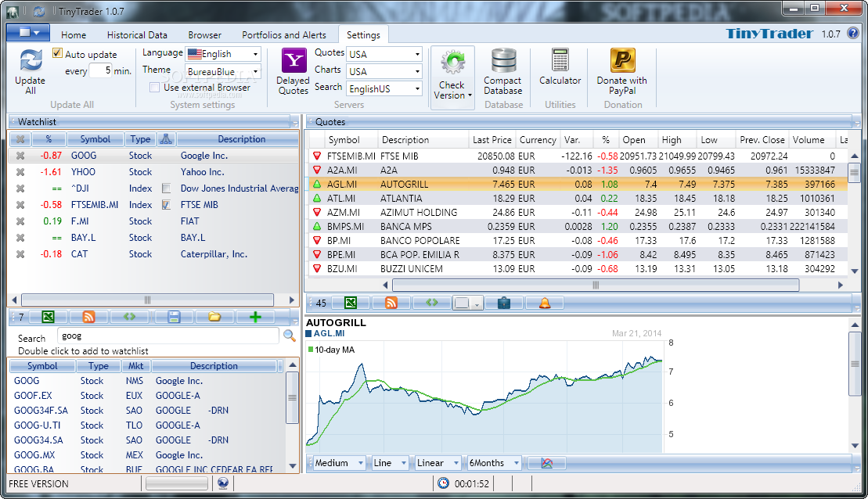Screen dimensions: 868x499
Task: Open quotes toolbar blank square dropdown
Action: pos(467,303)
